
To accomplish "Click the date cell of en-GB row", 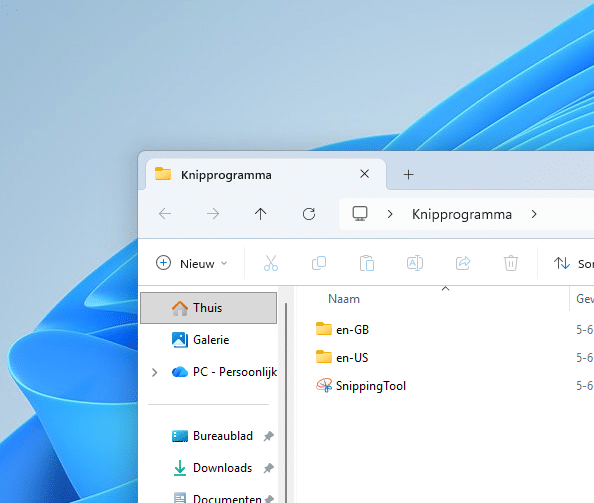I will (585, 330).
